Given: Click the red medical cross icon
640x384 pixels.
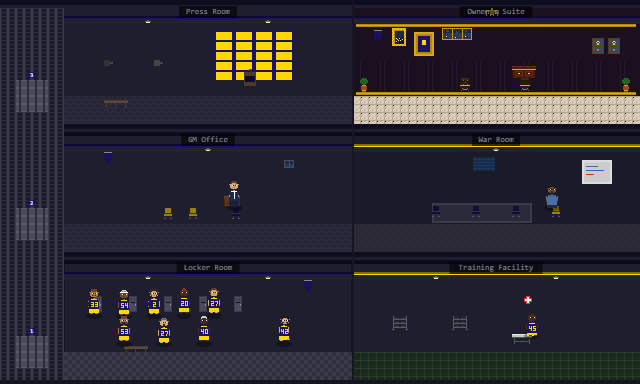Looking at the screenshot, I should click(528, 300).
